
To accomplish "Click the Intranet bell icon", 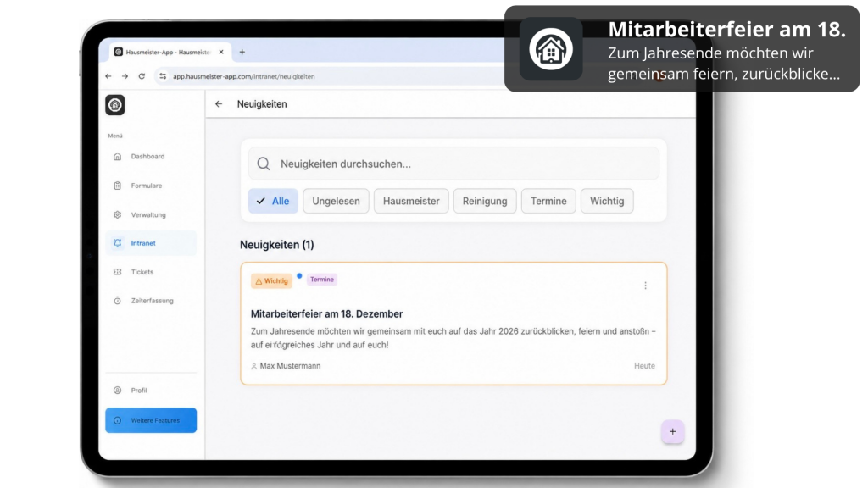I will (x=117, y=243).
